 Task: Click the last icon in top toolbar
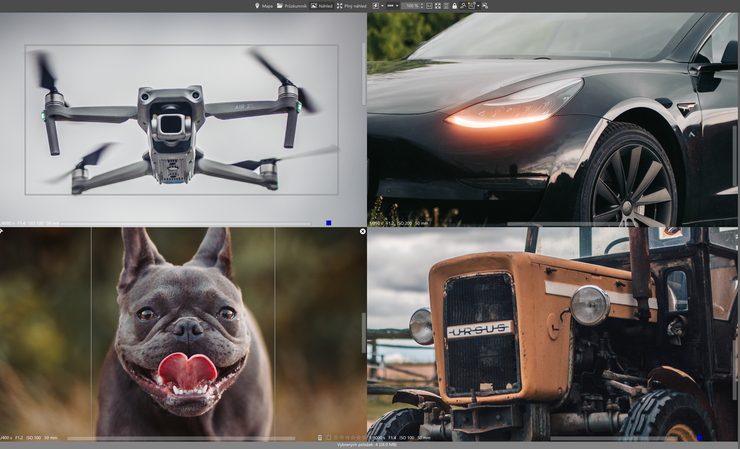485,6
